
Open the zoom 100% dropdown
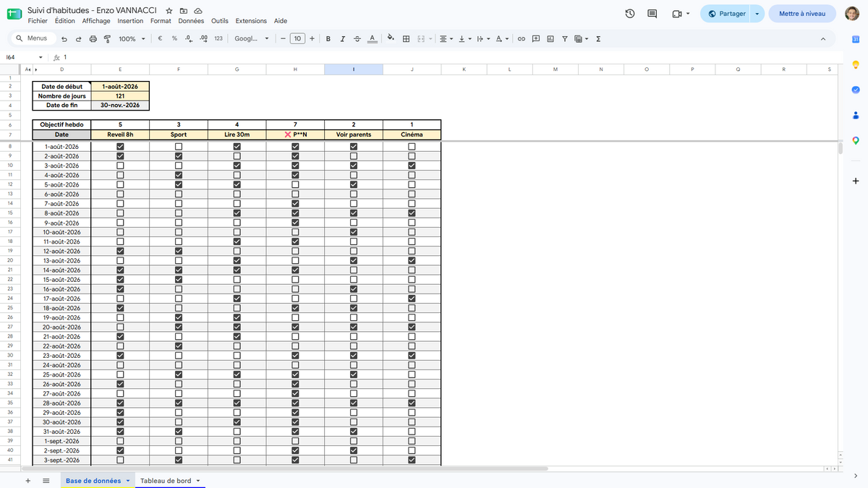(132, 39)
